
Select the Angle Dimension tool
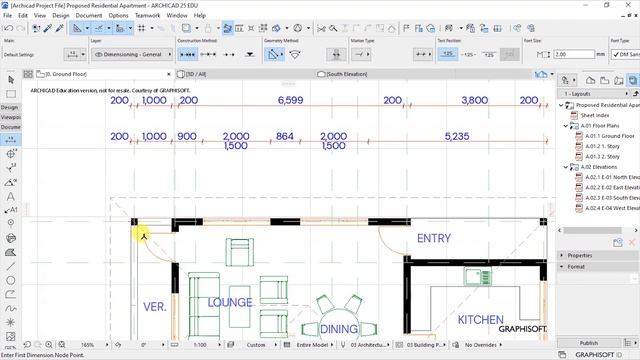click(x=11, y=182)
